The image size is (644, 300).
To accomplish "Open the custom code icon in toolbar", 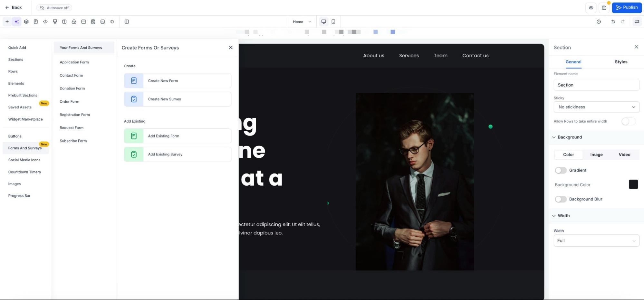I will pos(45,22).
